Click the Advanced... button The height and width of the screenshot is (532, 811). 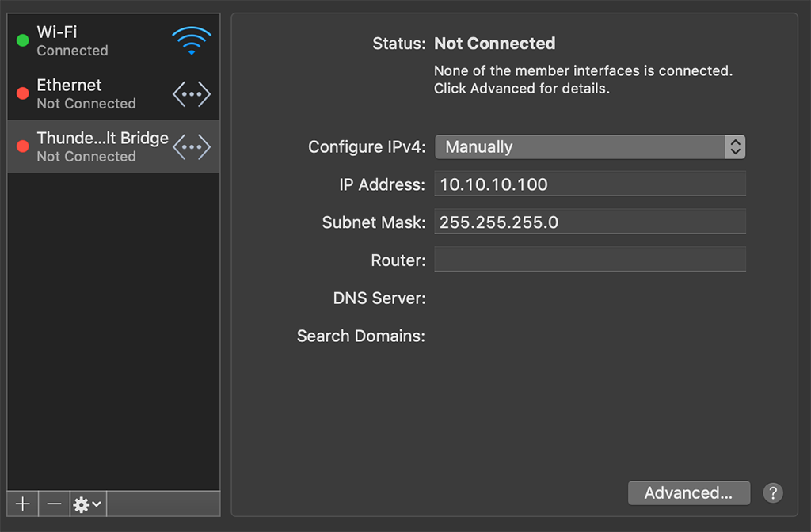pyautogui.click(x=689, y=492)
